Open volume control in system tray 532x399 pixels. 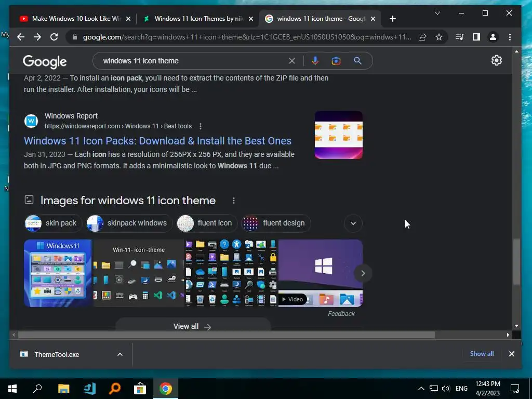pos(446,389)
